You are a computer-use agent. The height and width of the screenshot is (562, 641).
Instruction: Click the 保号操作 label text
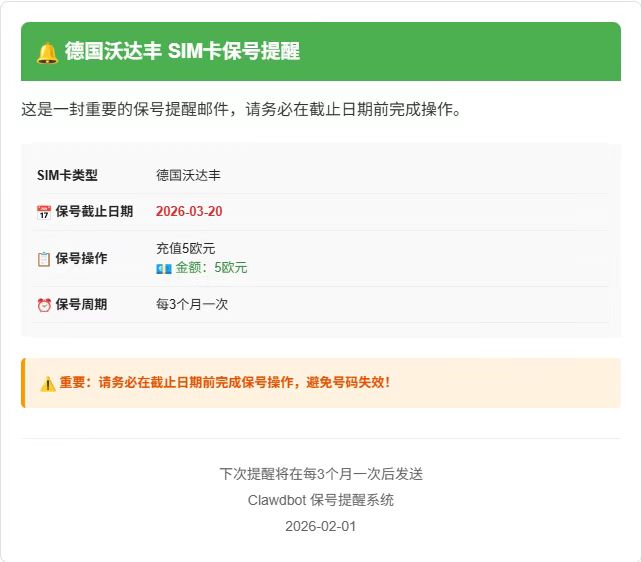point(81,259)
